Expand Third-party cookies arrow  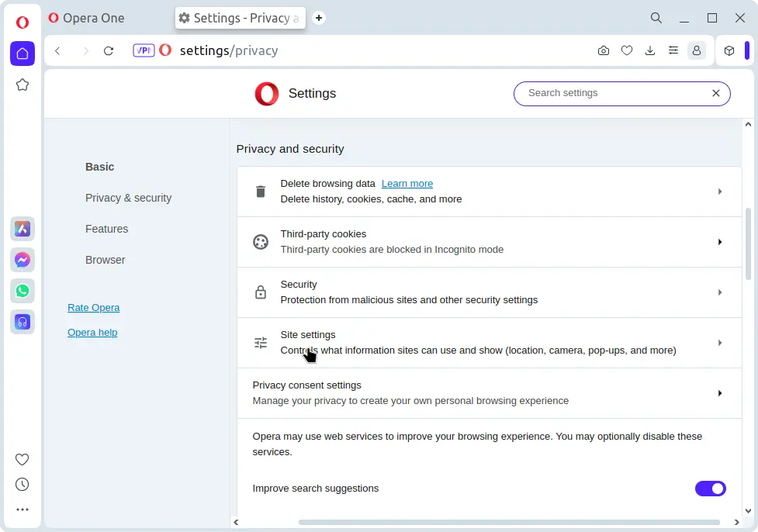tap(720, 242)
